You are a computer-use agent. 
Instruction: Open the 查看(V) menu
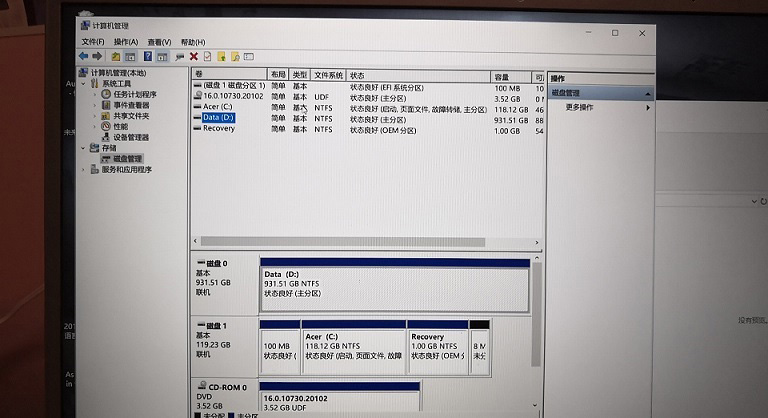point(160,42)
